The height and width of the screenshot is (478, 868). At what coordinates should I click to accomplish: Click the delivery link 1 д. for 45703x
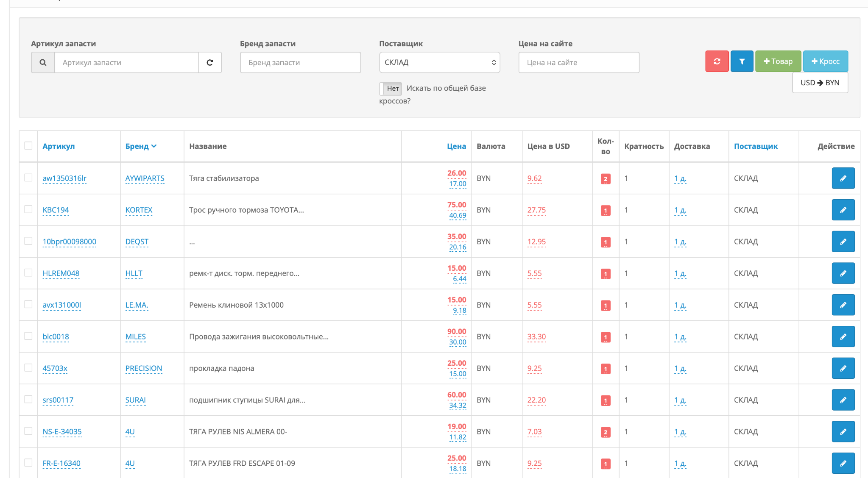(x=680, y=369)
